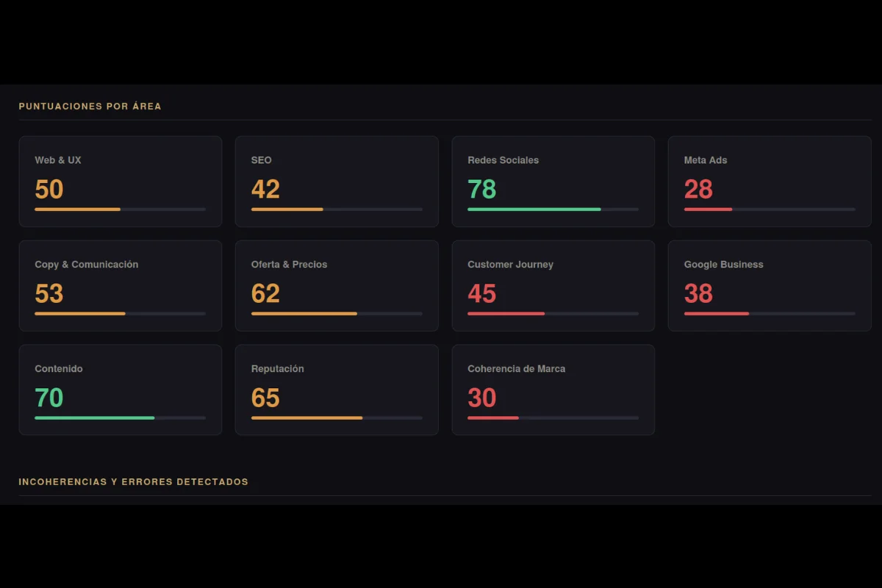Image resolution: width=882 pixels, height=588 pixels.
Task: Select the Reputación score 65
Action: [265, 398]
